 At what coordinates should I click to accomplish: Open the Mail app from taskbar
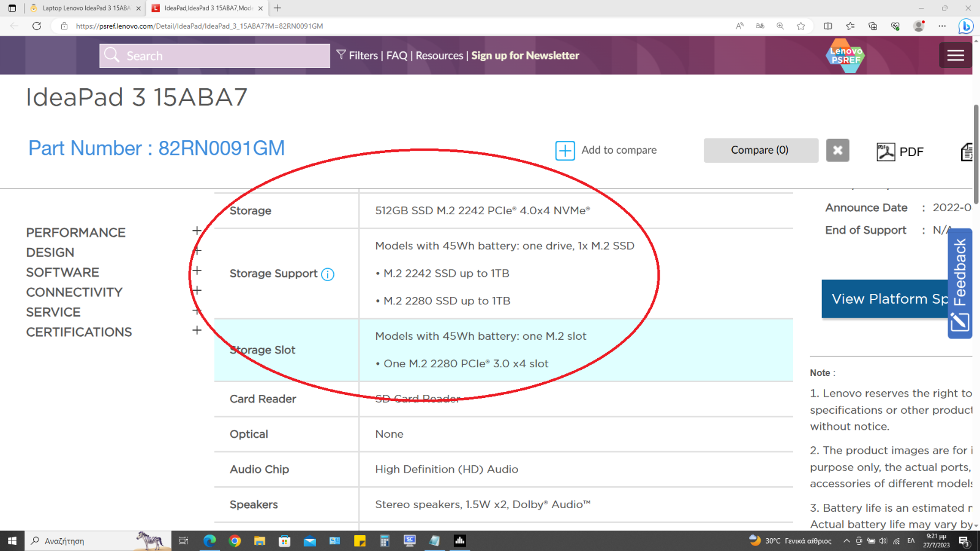[x=309, y=541]
